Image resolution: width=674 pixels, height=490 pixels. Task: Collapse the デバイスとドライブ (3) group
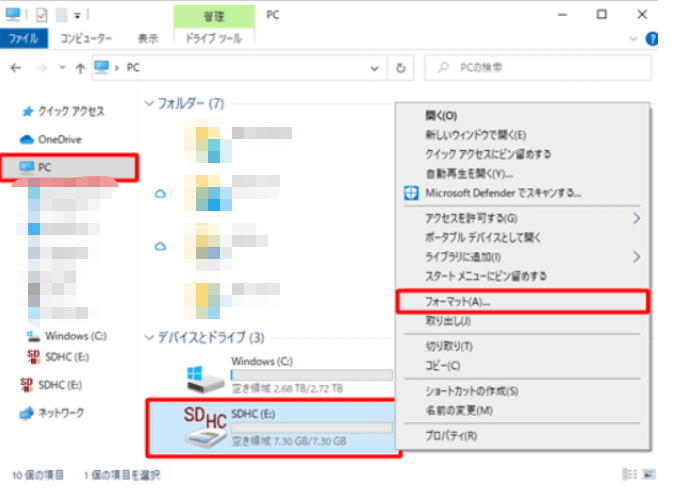tap(149, 337)
